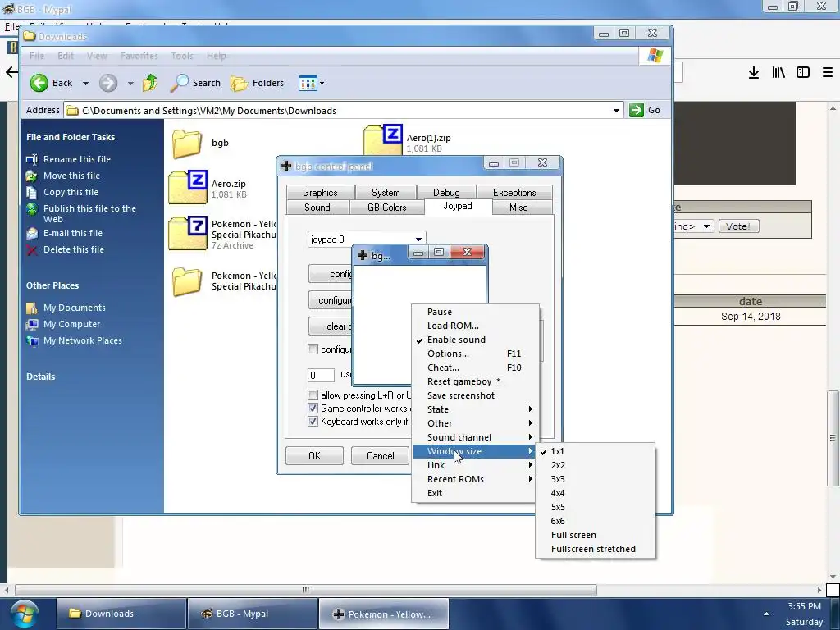Expand the Recent ROMs submenu
The image size is (840, 630).
click(475, 479)
